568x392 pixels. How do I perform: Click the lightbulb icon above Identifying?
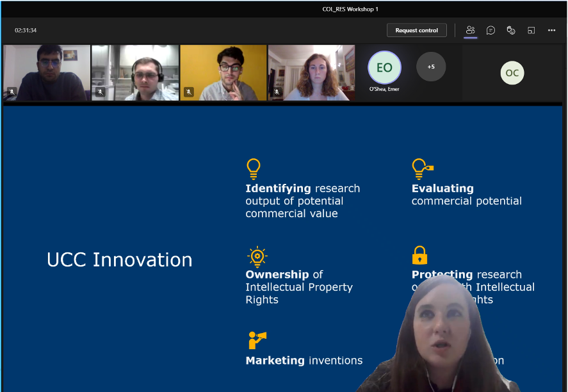[254, 169]
